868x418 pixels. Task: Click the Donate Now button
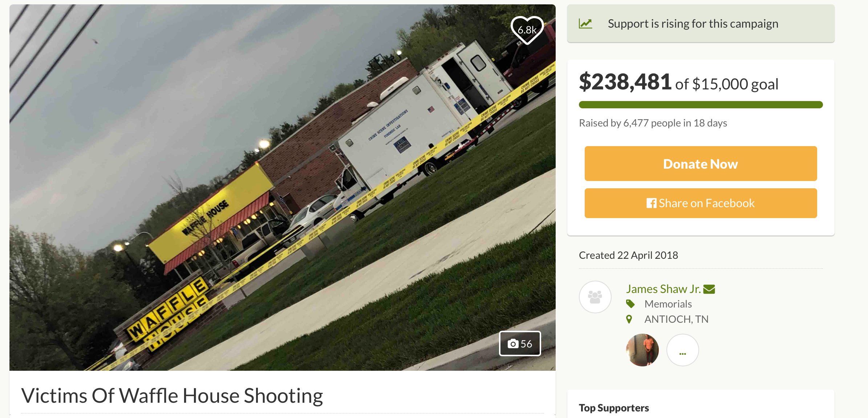[701, 164]
